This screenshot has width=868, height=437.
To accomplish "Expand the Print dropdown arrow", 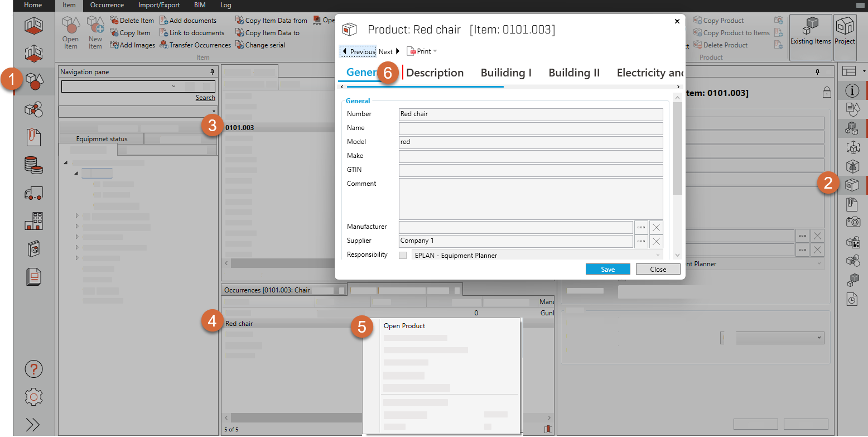I will (x=435, y=51).
